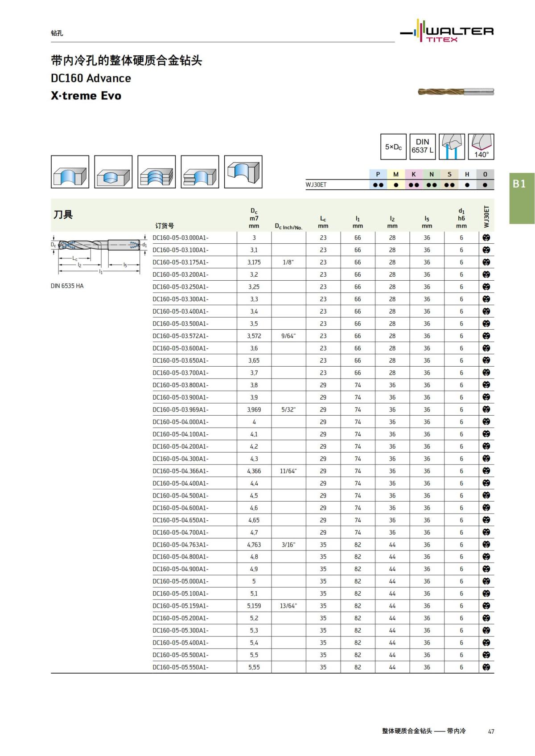
Task: Click the rotated WJ30ET column header
Action: pos(486,217)
